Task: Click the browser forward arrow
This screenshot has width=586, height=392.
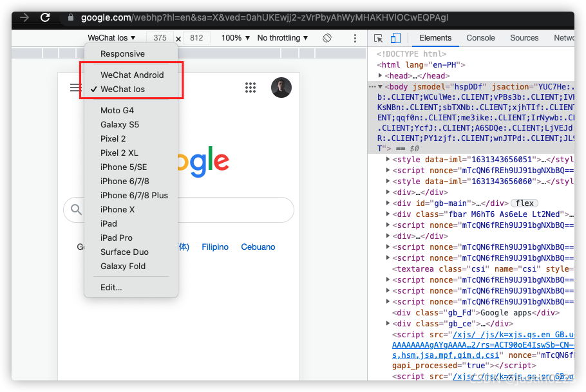Action: [x=24, y=17]
